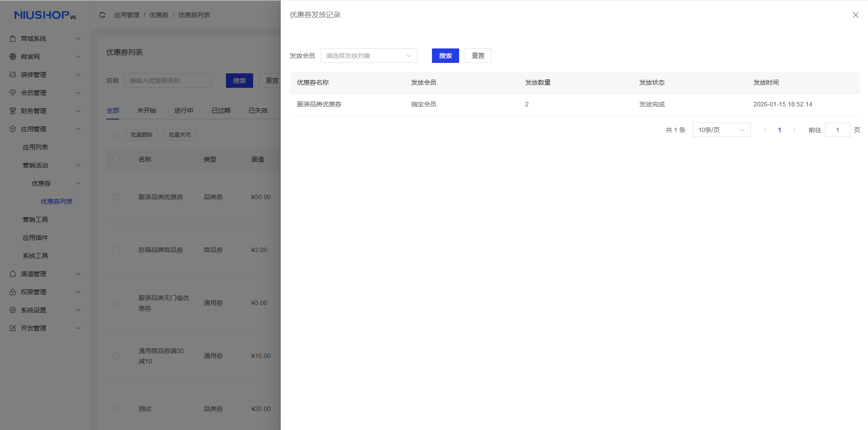The image size is (868, 430).
Task: Open the 发放会员 dropdown selector
Action: pyautogui.click(x=369, y=56)
